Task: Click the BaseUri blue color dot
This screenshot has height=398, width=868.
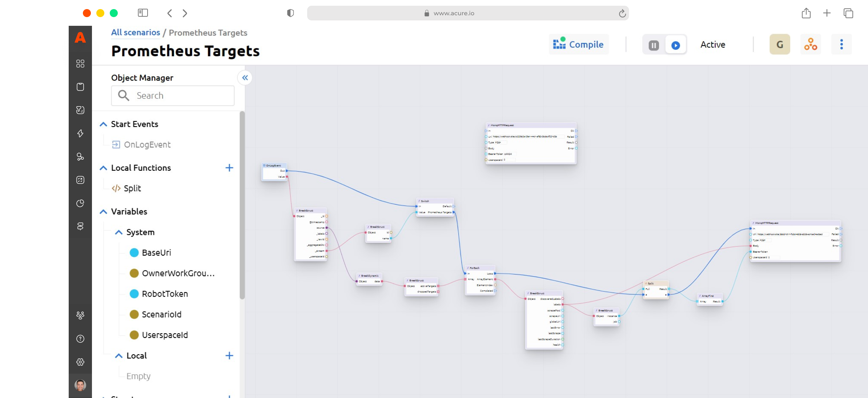Action: pyautogui.click(x=134, y=253)
